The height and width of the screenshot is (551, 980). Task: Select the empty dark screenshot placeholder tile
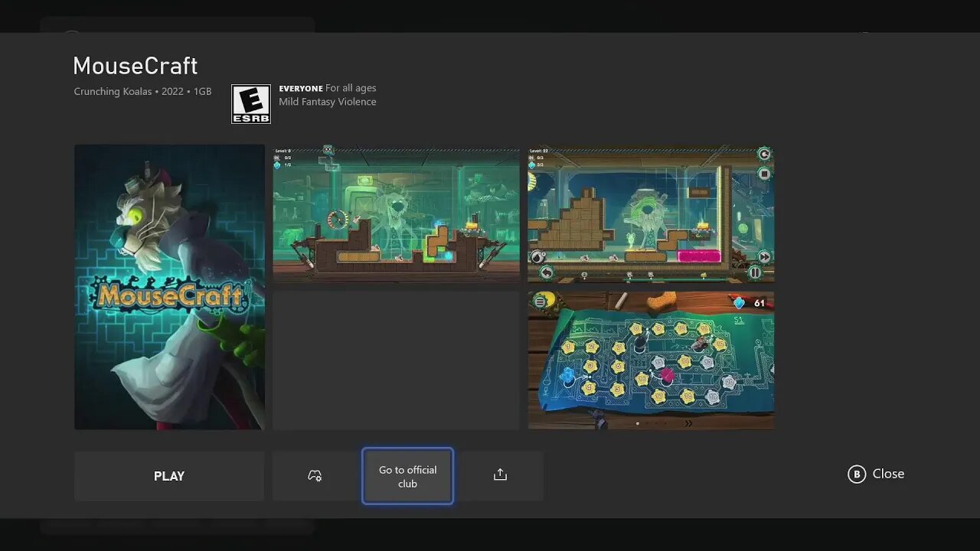pyautogui.click(x=396, y=360)
